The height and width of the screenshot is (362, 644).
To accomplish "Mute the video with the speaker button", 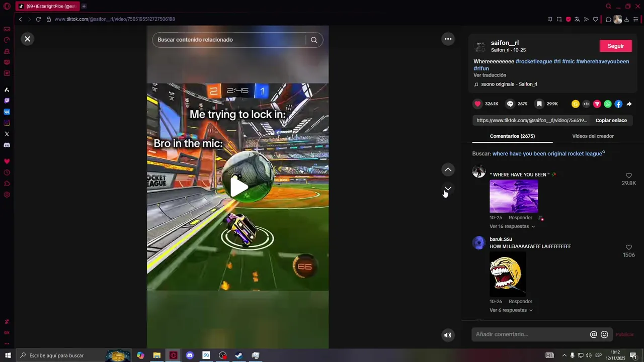I will coord(448,335).
